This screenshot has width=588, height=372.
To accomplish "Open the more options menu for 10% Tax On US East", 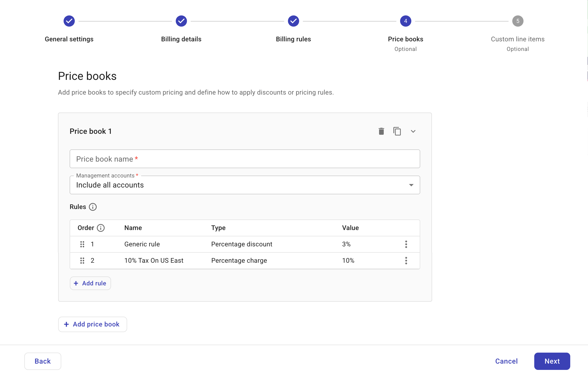I will pos(406,261).
